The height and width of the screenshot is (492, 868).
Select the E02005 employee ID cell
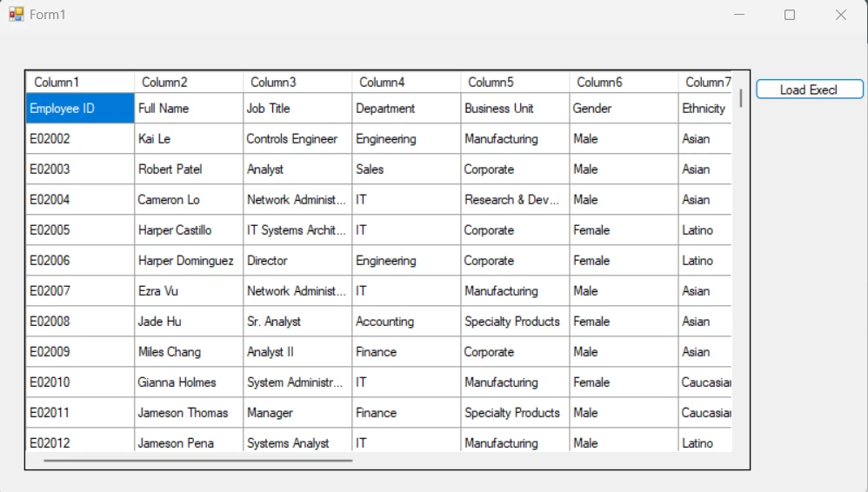click(x=80, y=230)
